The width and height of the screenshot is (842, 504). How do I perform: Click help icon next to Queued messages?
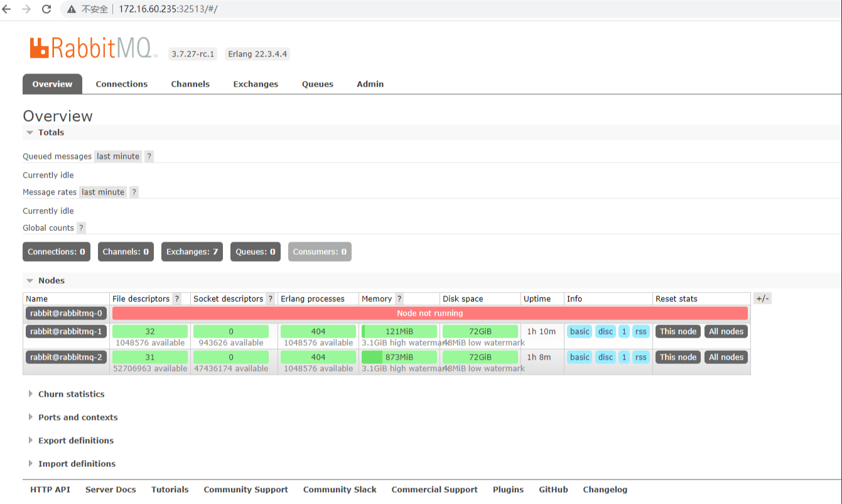(x=149, y=156)
